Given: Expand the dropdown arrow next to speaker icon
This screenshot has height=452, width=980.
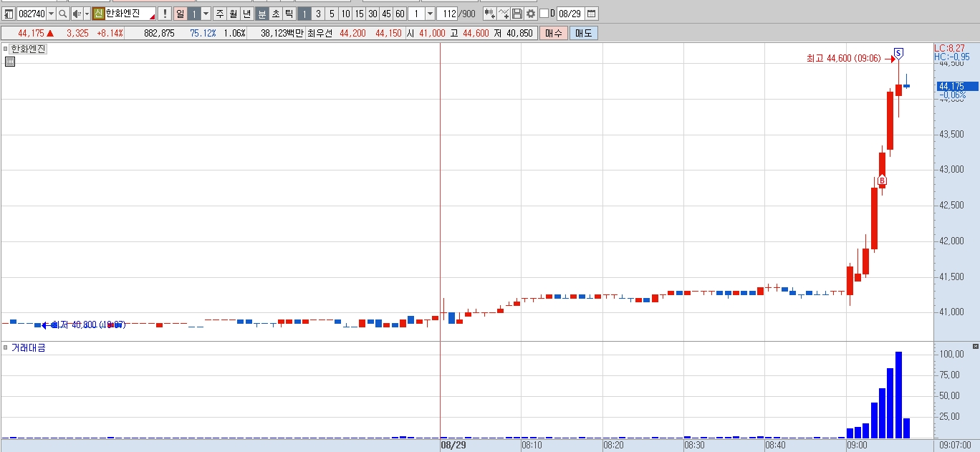Looking at the screenshot, I should point(87,14).
